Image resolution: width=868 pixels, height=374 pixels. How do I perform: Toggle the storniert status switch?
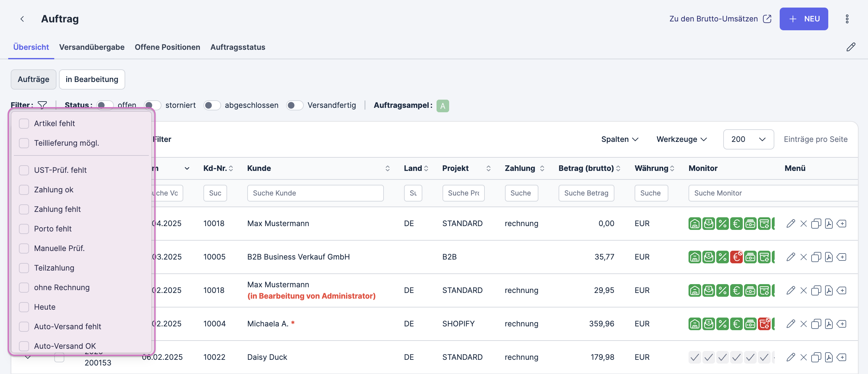click(x=152, y=105)
